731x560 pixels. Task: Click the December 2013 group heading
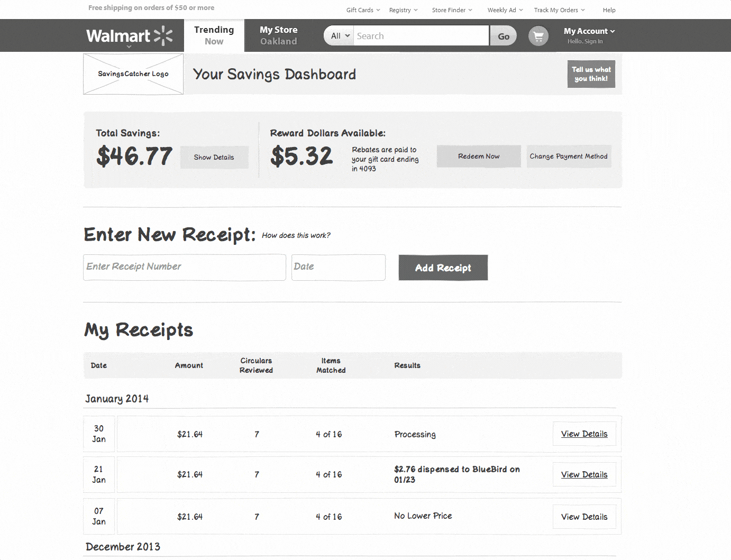point(123,547)
